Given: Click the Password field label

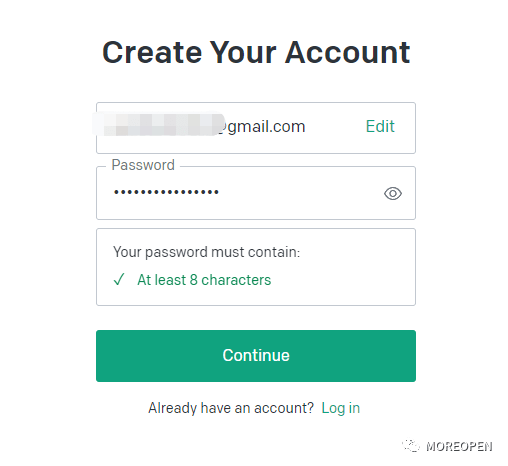Looking at the screenshot, I should point(143,165).
